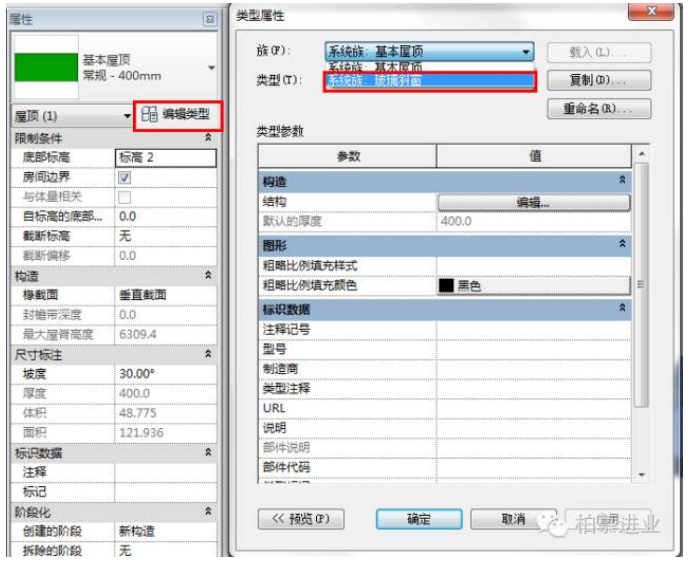Screen dimensions: 693x564
Task: Collapse the 限制条件 section
Action: (208, 138)
